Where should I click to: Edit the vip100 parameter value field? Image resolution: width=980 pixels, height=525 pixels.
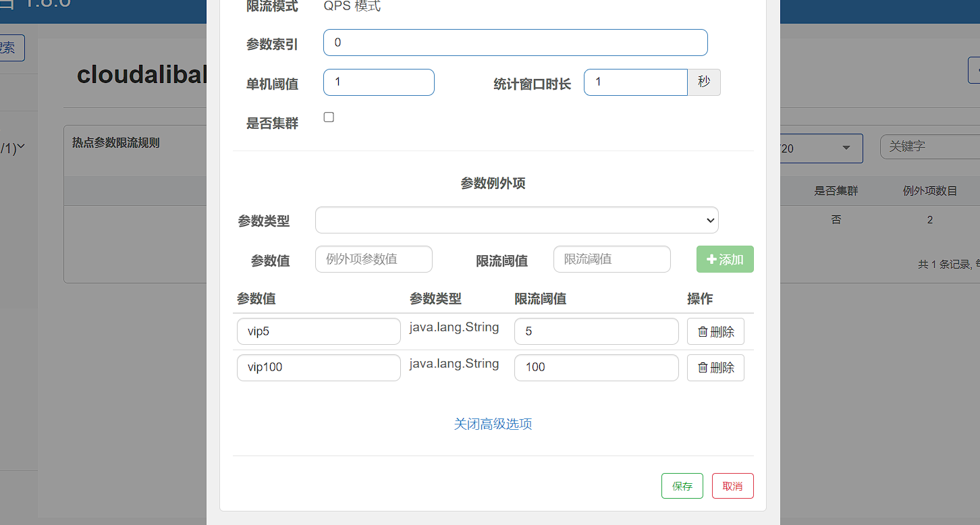pyautogui.click(x=319, y=368)
